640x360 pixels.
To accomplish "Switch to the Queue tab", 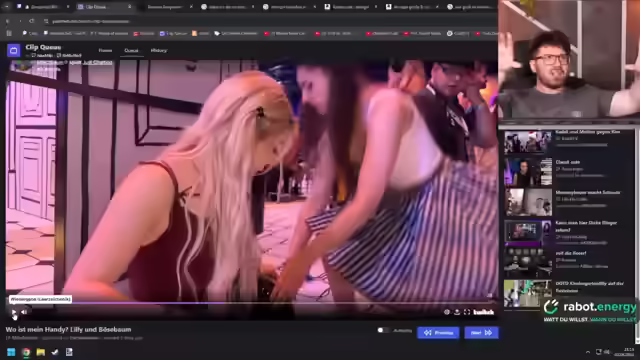I will click(x=131, y=50).
